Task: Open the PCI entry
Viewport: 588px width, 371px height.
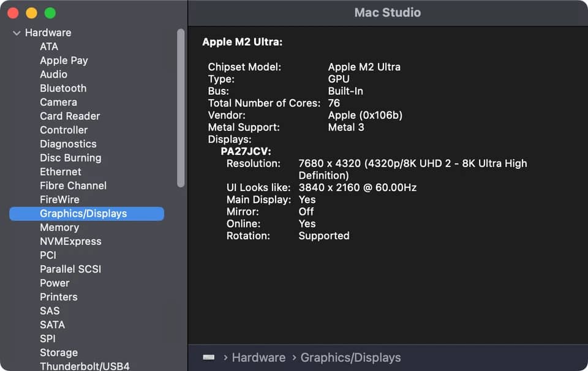Action: pyautogui.click(x=48, y=255)
